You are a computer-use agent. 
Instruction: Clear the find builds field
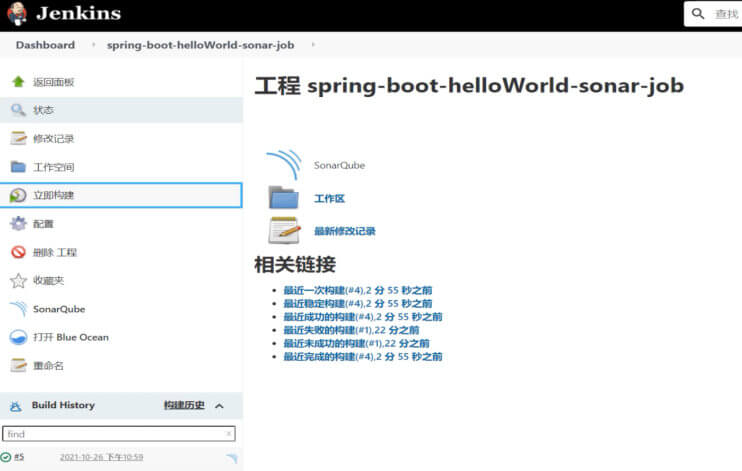pos(229,433)
